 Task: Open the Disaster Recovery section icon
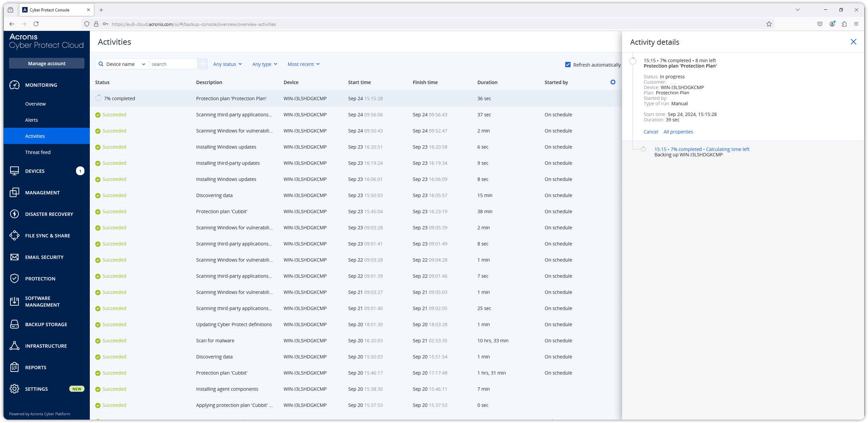point(14,214)
